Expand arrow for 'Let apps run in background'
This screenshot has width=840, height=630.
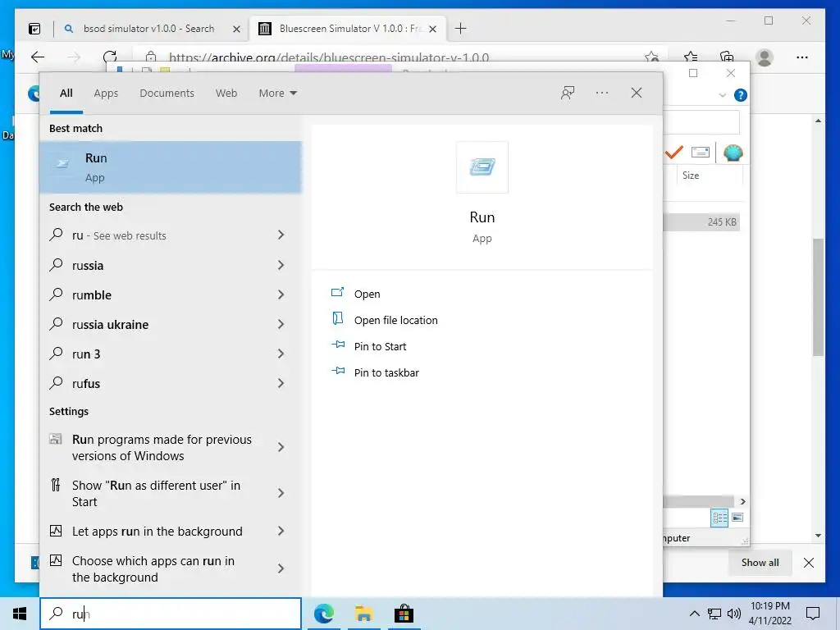tap(281, 531)
